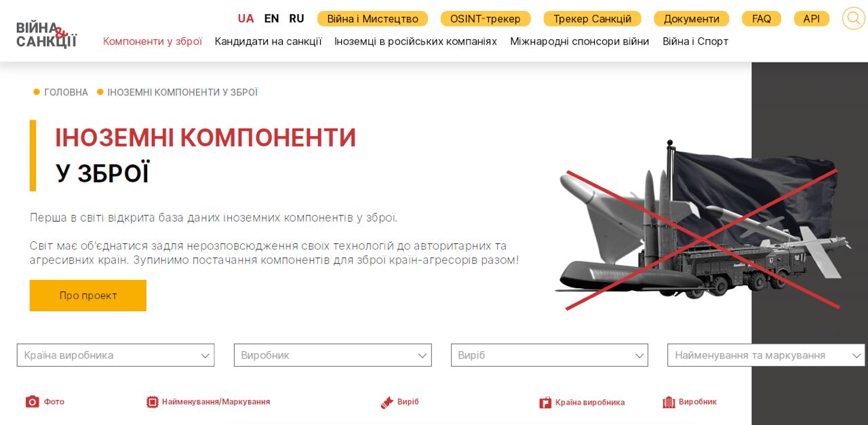
Task: Switch language to RU
Action: click(296, 19)
